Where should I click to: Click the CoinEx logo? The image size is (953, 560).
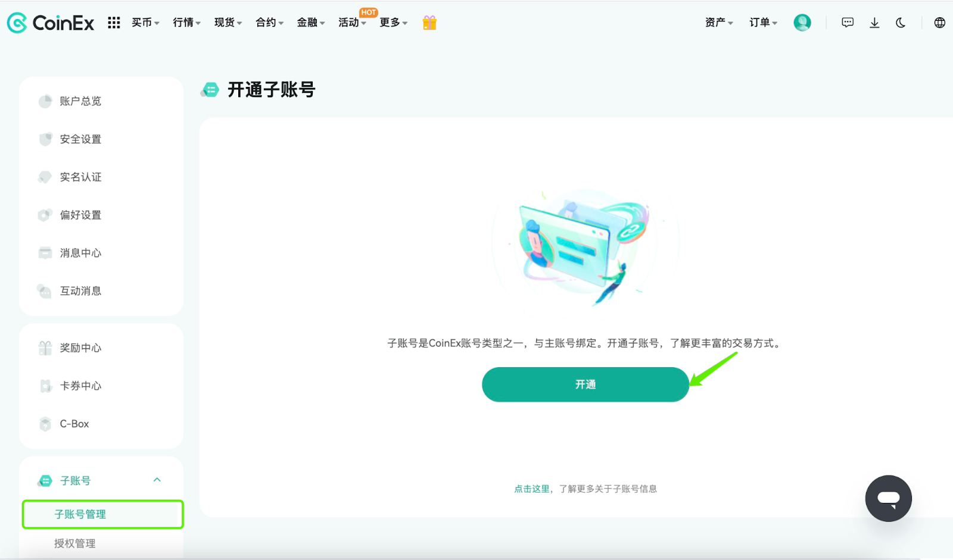click(x=51, y=23)
